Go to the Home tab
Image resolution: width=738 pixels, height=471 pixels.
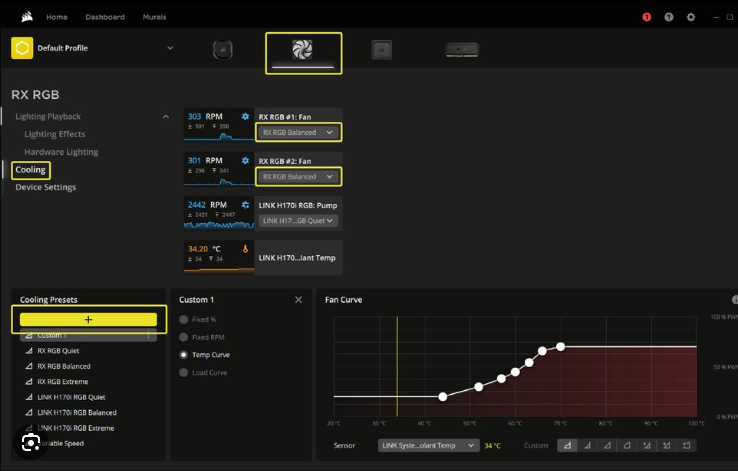(56, 17)
